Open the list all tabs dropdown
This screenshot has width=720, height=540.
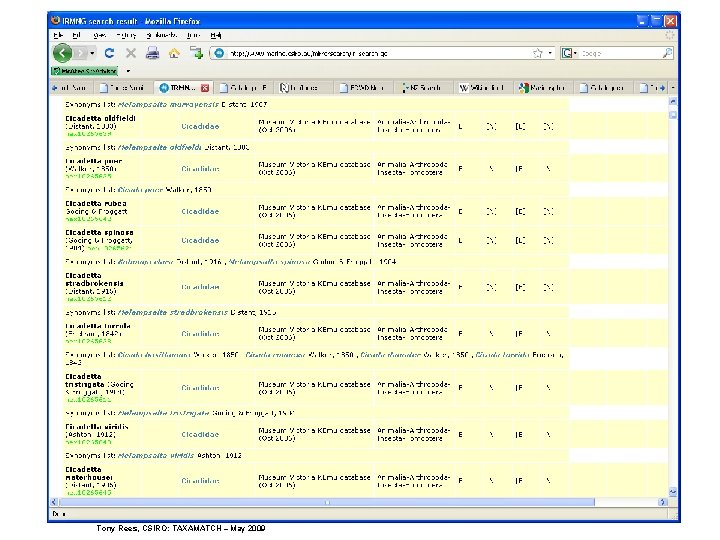[x=673, y=88]
